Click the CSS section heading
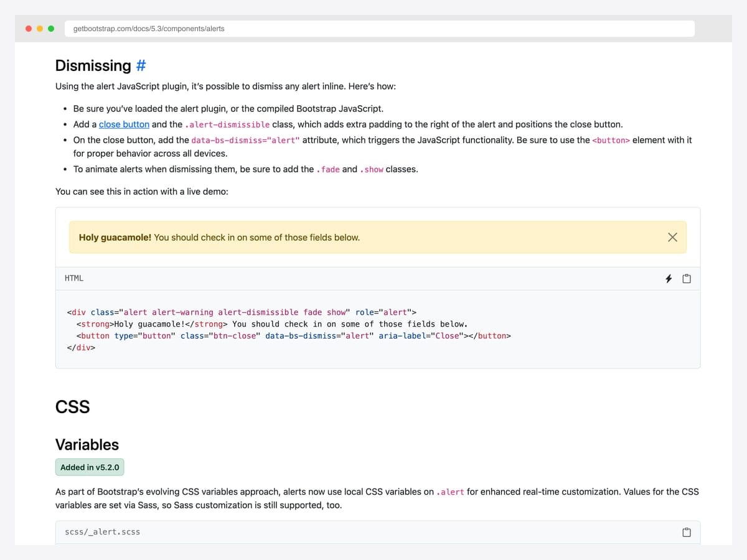Viewport: 747px width, 560px height. [x=73, y=407]
